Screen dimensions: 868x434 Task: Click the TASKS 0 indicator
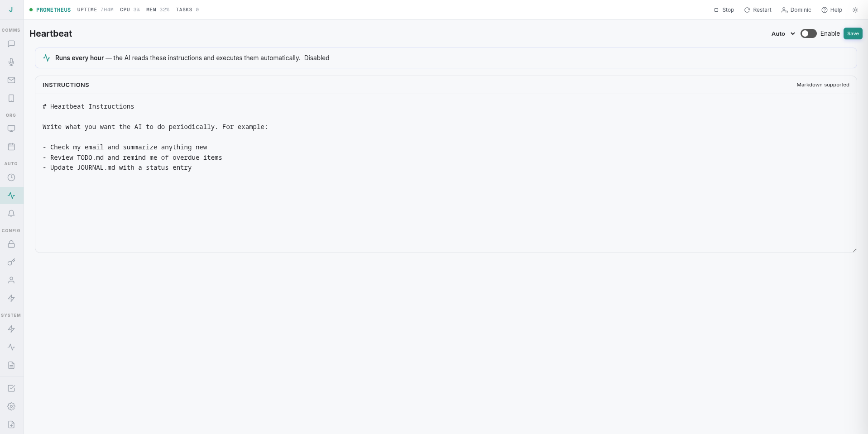coord(187,10)
